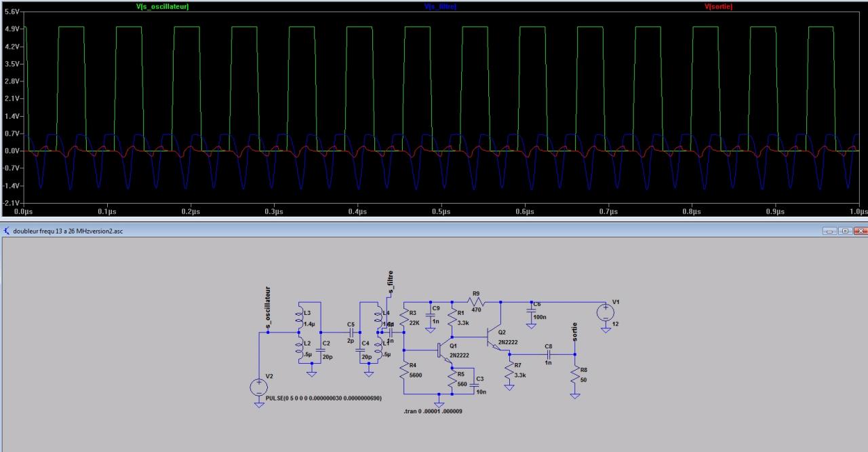This screenshot has width=868, height=452.
Task: Click the 470 value of R9
Action: (x=475, y=309)
